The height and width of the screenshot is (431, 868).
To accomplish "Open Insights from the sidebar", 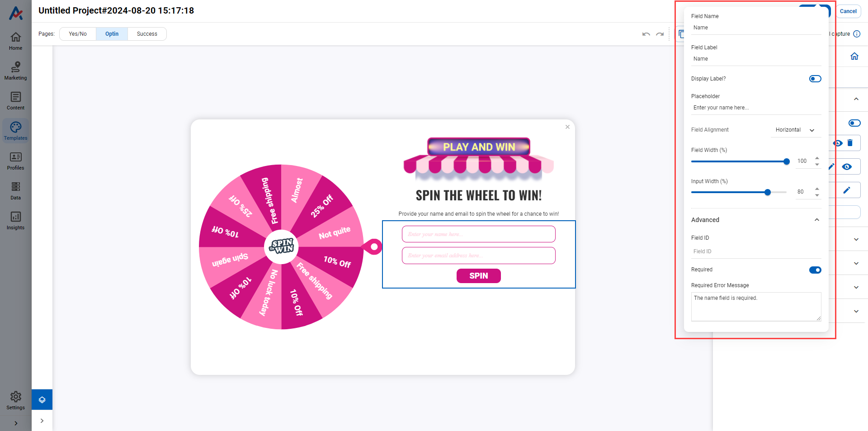I will pyautogui.click(x=15, y=221).
